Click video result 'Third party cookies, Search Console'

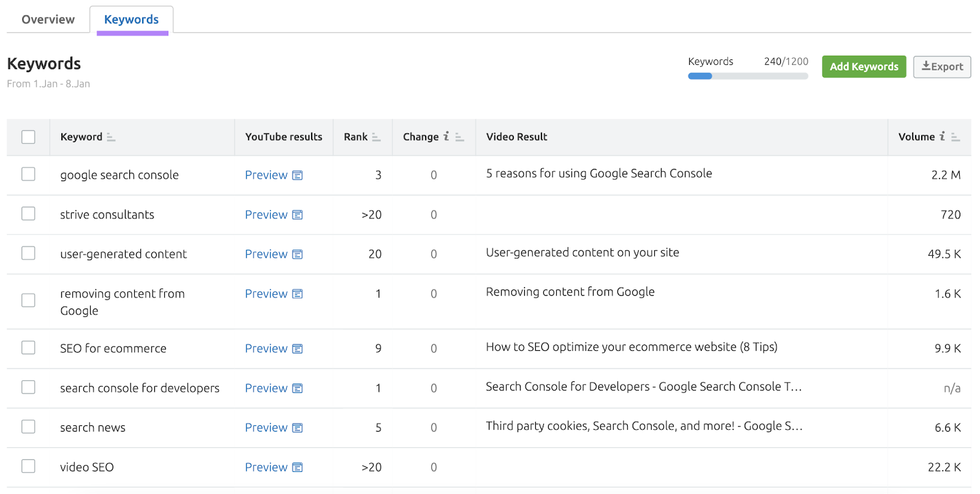pyautogui.click(x=644, y=426)
